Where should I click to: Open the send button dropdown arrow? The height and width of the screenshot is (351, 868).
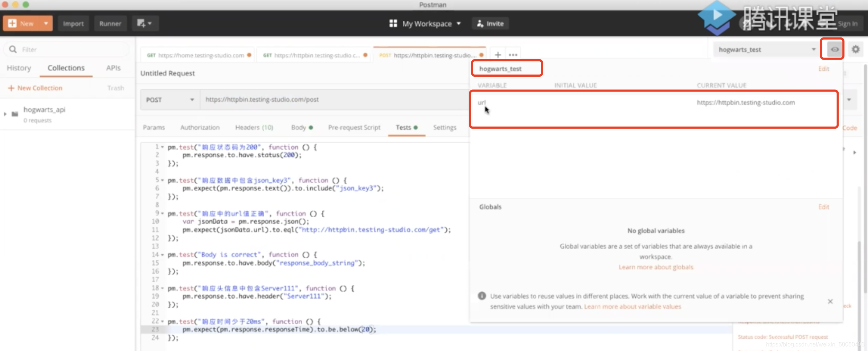click(x=849, y=100)
